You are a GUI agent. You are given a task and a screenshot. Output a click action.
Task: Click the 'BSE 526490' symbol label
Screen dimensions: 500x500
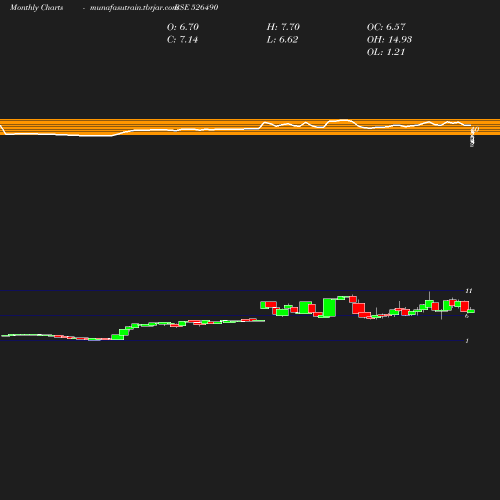pyautogui.click(x=197, y=7)
